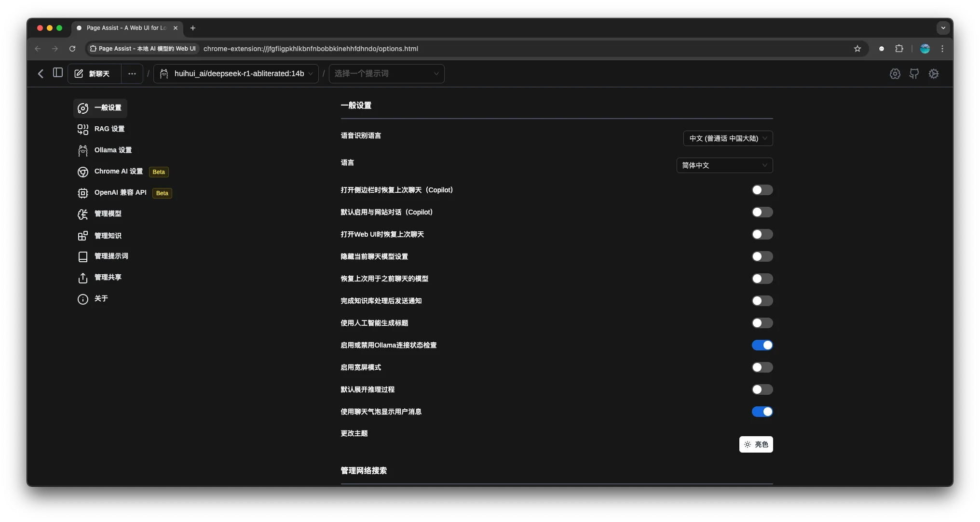Click the 管理模型 brain icon

click(83, 214)
